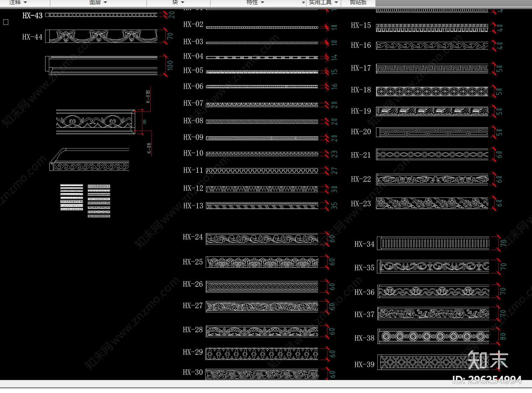Click the 特性 dialog launcher arrow

coord(303,3)
